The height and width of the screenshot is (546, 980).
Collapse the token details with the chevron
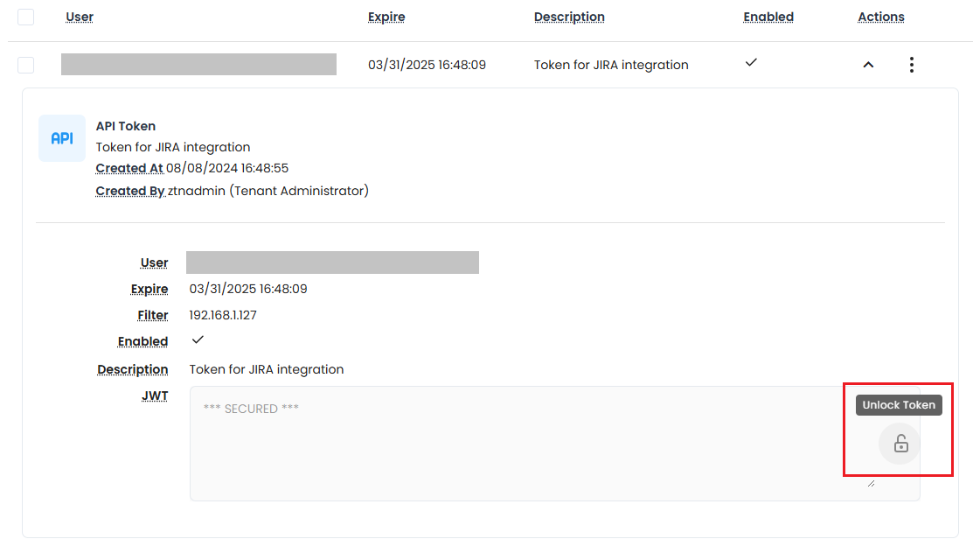tap(868, 65)
